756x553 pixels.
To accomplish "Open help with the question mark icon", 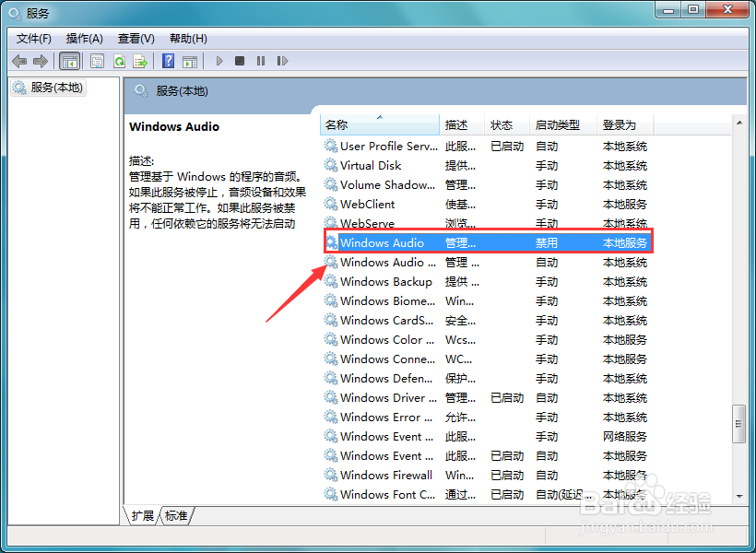I will (168, 61).
